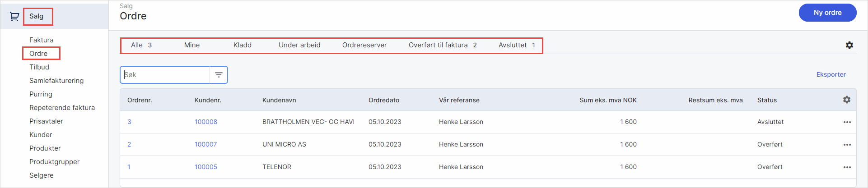Open three-dot menu for TELENOR order

tap(847, 167)
